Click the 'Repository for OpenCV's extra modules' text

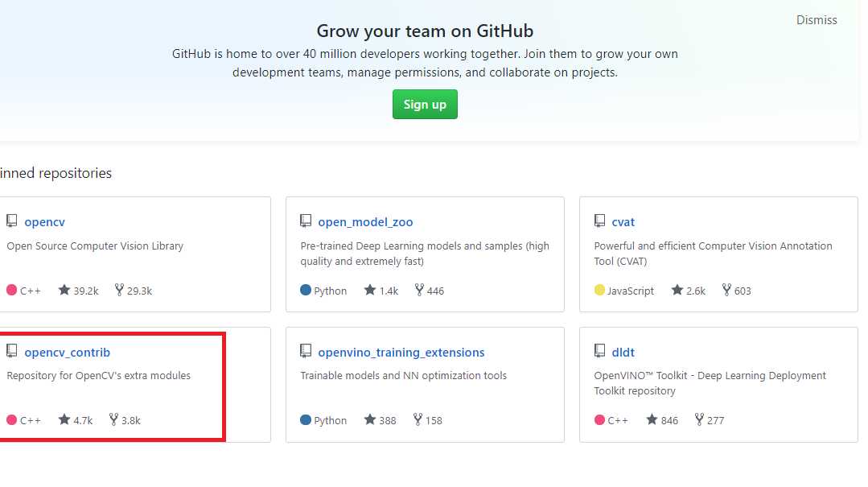tap(98, 376)
